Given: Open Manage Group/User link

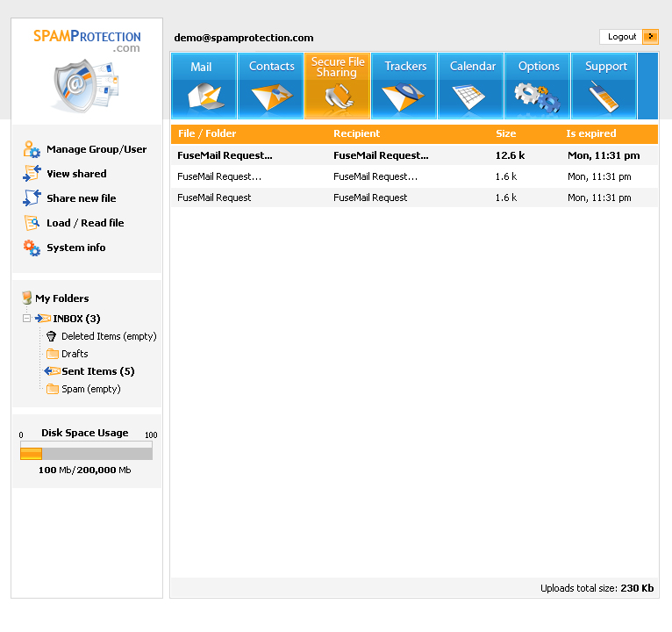Looking at the screenshot, I should [x=97, y=149].
